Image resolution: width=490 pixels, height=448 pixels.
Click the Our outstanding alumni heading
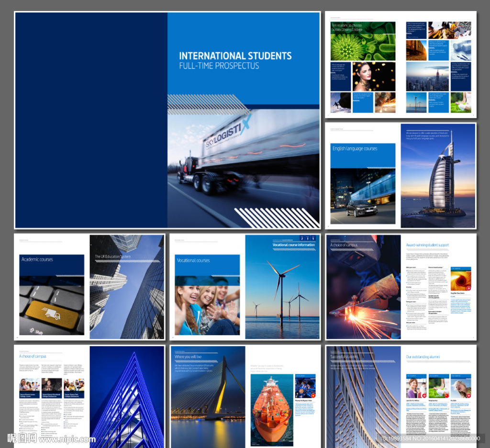[423, 357]
